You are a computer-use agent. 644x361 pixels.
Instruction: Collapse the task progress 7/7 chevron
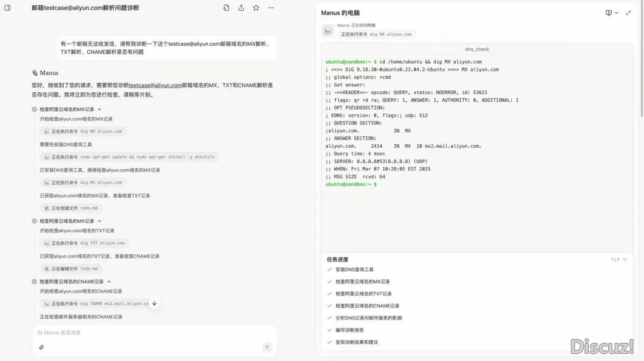pyautogui.click(x=625, y=259)
